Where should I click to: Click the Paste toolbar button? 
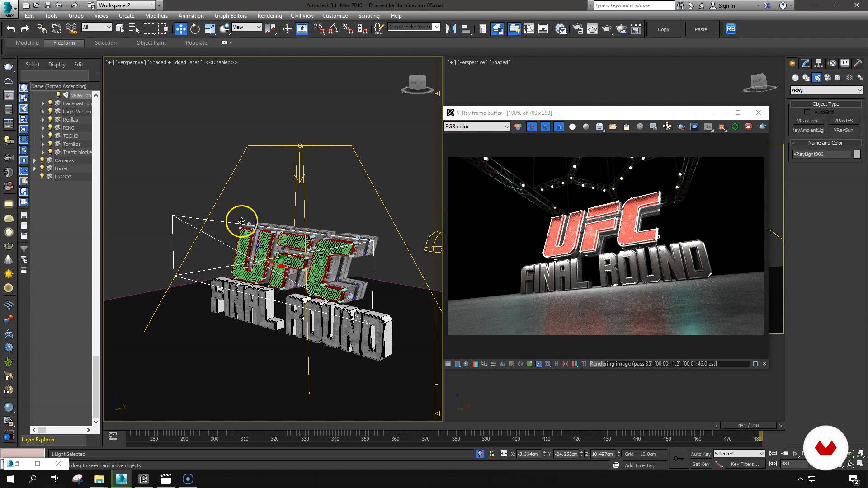click(701, 29)
